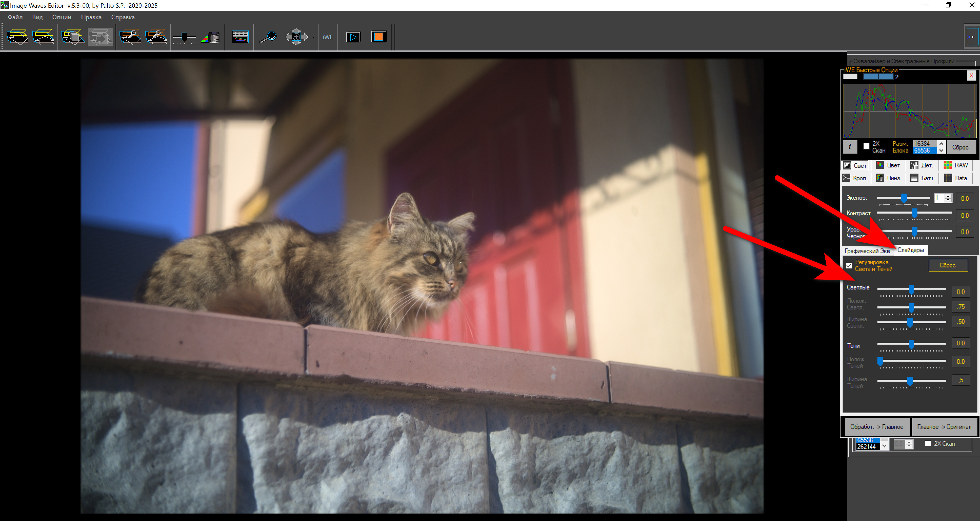Click the blue play arrow toolbar button

tap(353, 37)
